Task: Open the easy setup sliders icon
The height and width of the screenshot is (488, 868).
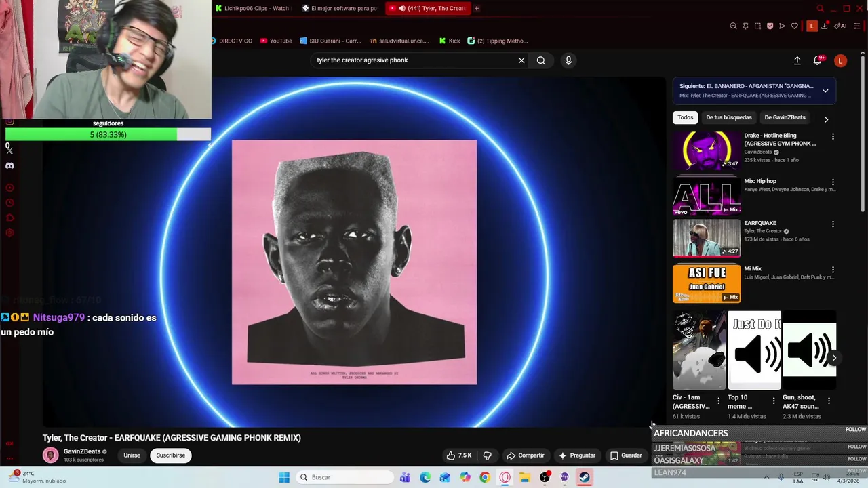Action: click(857, 26)
